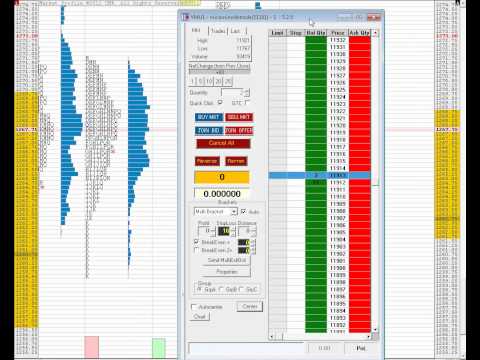Click the Quantity spinner arrows
This screenshot has height=360, width=480.
247,92
